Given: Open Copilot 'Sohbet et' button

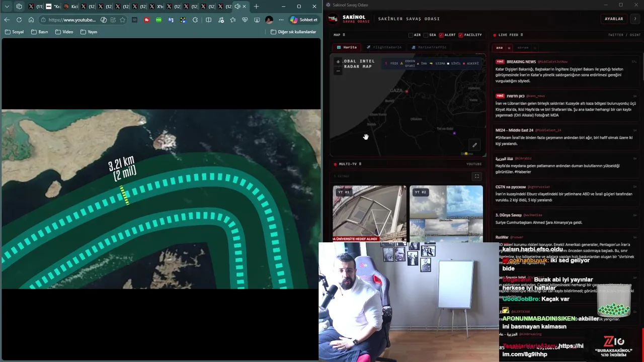Looking at the screenshot, I should click(304, 20).
